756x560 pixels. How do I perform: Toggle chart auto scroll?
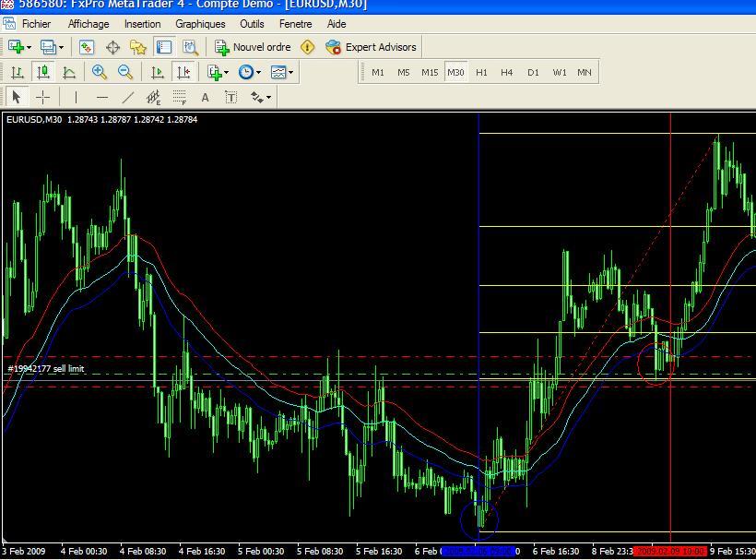pos(158,72)
